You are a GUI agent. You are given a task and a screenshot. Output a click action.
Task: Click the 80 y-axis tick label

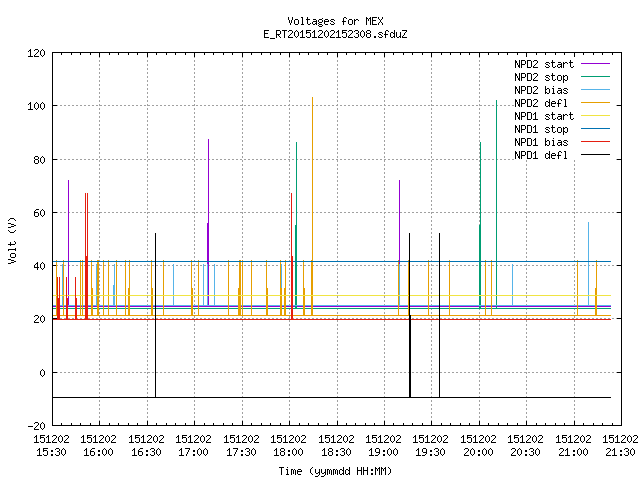click(x=39, y=160)
